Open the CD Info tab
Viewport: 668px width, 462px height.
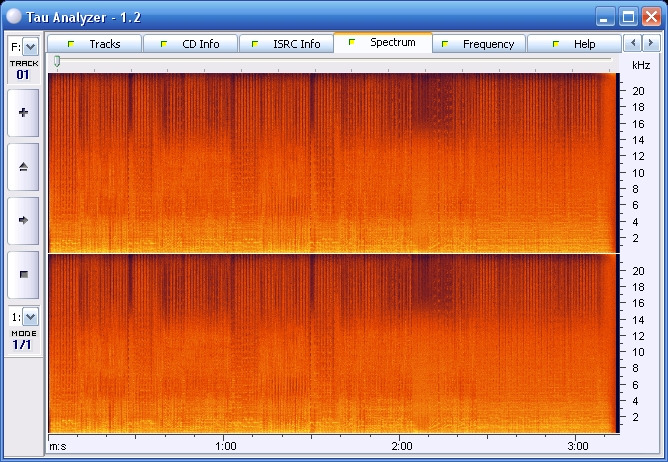point(190,44)
